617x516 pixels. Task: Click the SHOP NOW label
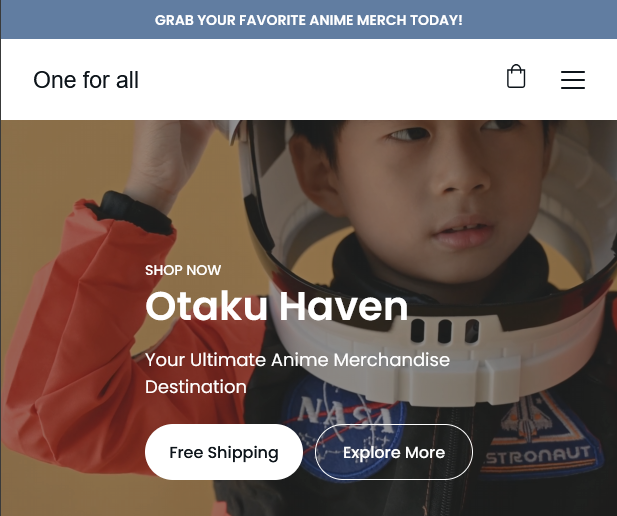point(183,270)
